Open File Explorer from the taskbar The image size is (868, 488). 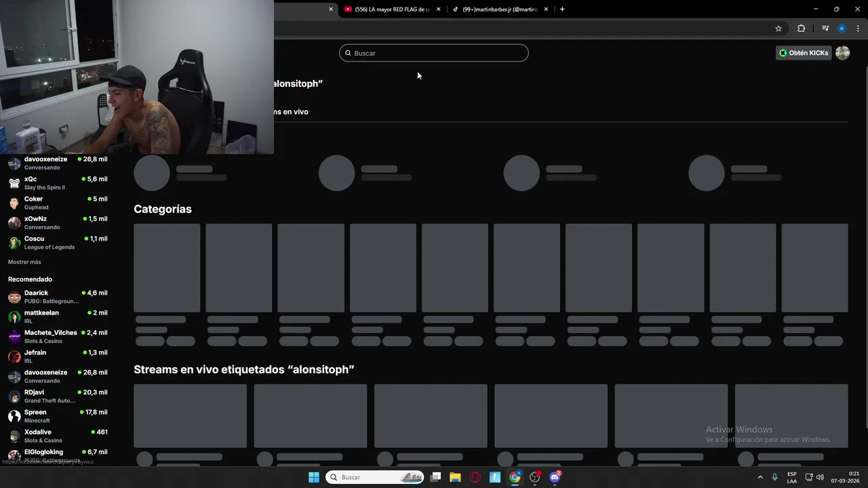(x=455, y=477)
